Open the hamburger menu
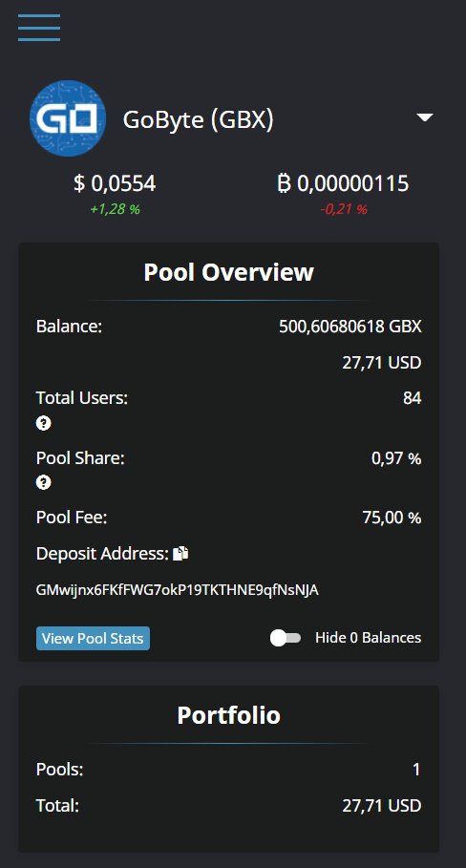Screen dimensions: 466x868 [39, 28]
